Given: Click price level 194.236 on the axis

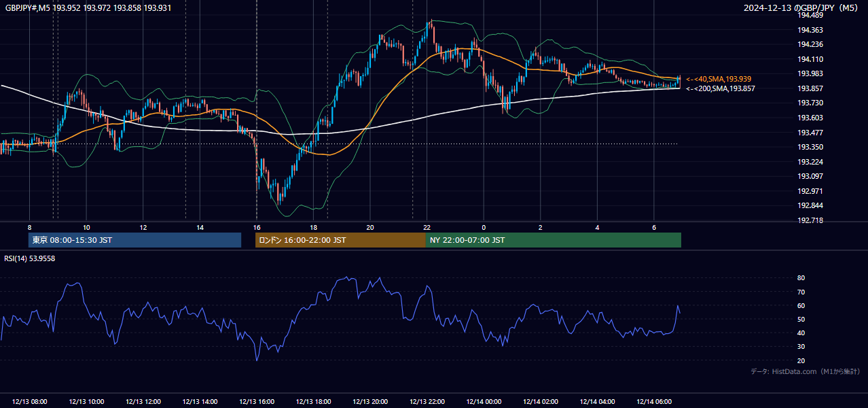Looking at the screenshot, I should click(x=810, y=45).
